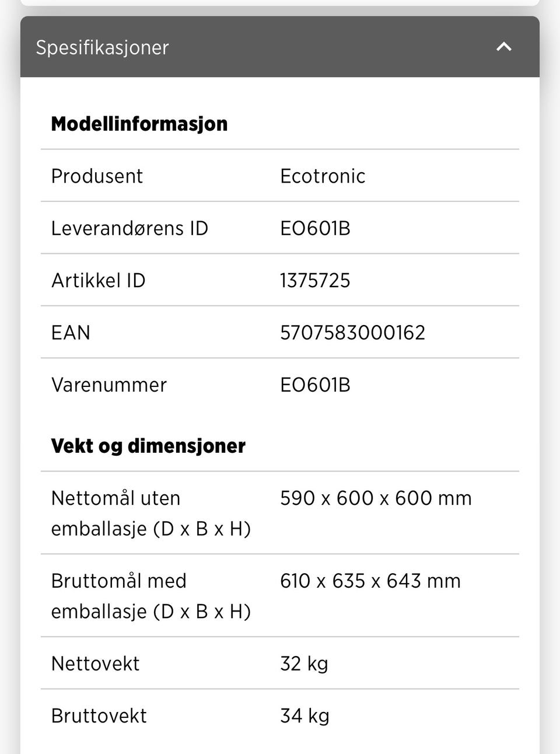
Task: Click the Modellinformasjon heading
Action: coord(139,124)
